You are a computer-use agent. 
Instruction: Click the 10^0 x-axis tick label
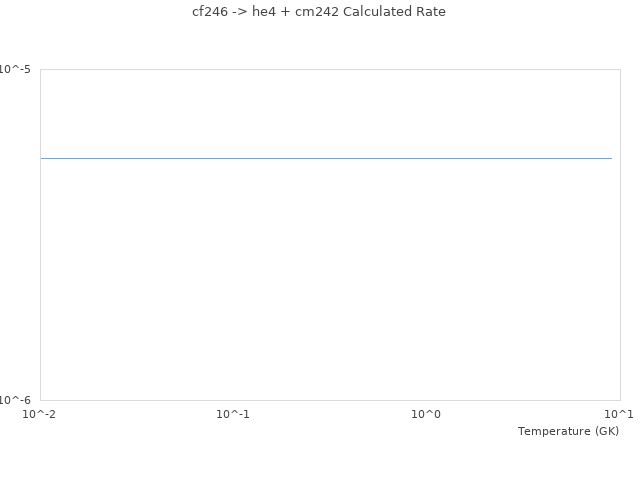(427, 414)
